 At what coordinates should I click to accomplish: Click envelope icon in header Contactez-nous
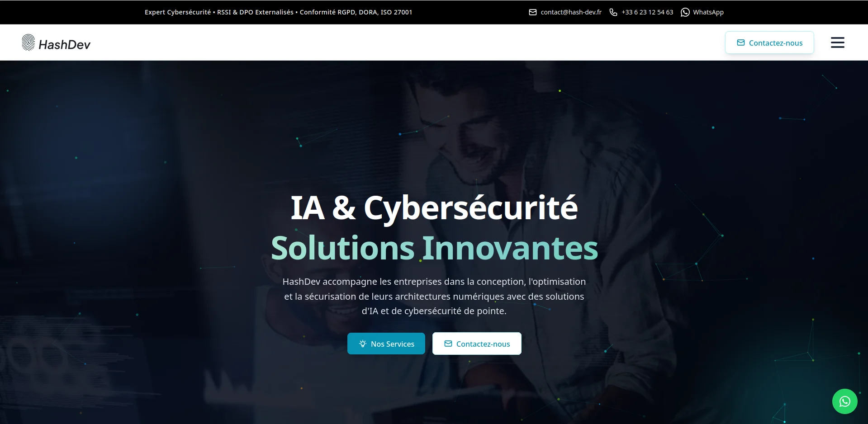741,42
